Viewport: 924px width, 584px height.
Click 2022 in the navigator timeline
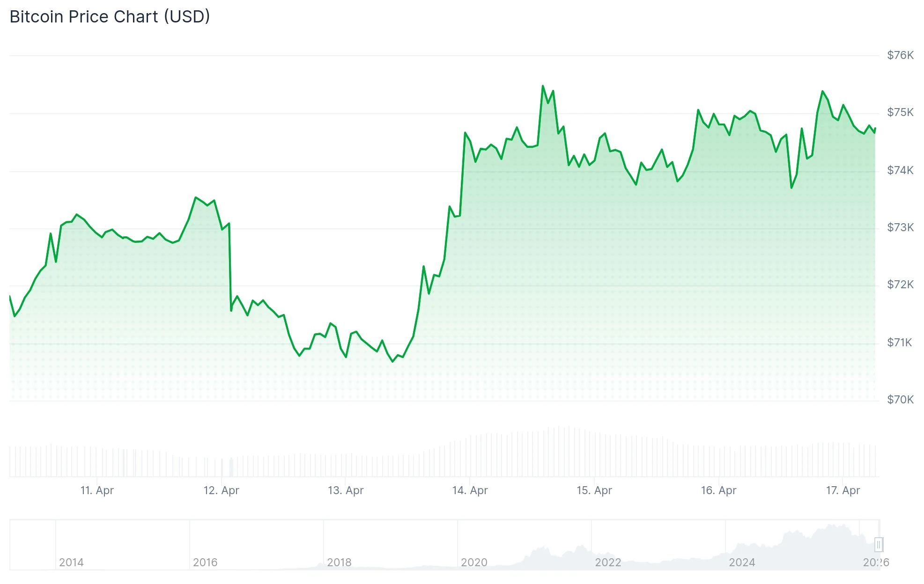[608, 562]
